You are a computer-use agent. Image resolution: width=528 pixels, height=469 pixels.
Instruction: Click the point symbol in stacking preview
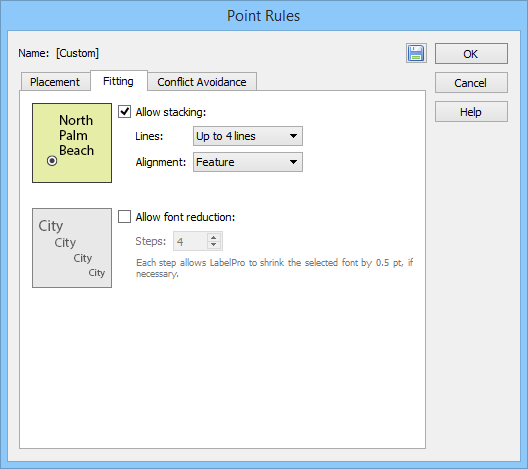pos(52,161)
